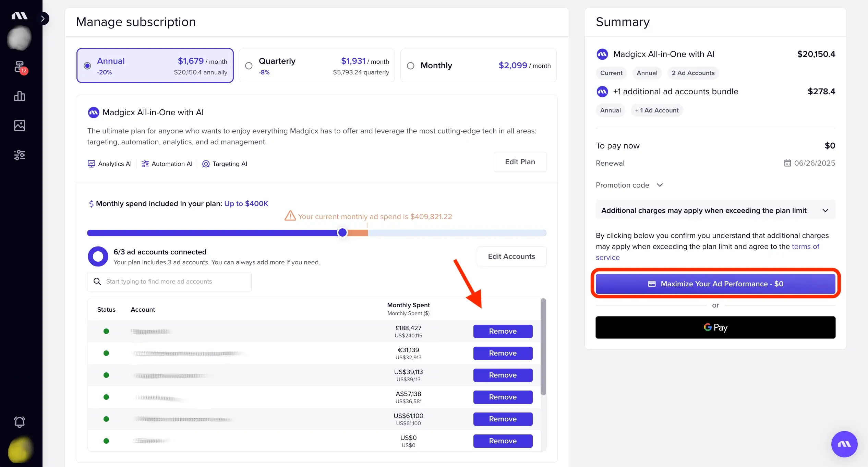Click the Targeting AI icon
868x467 pixels.
point(206,164)
